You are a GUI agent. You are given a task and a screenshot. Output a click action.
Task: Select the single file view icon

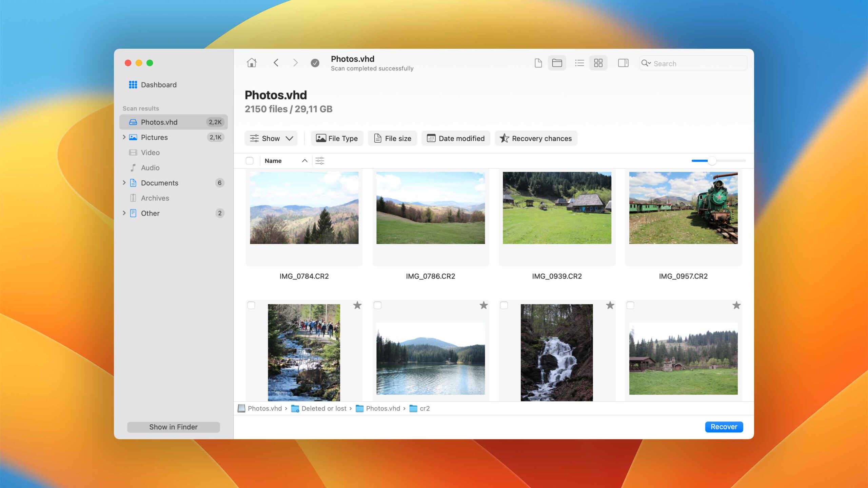point(538,63)
